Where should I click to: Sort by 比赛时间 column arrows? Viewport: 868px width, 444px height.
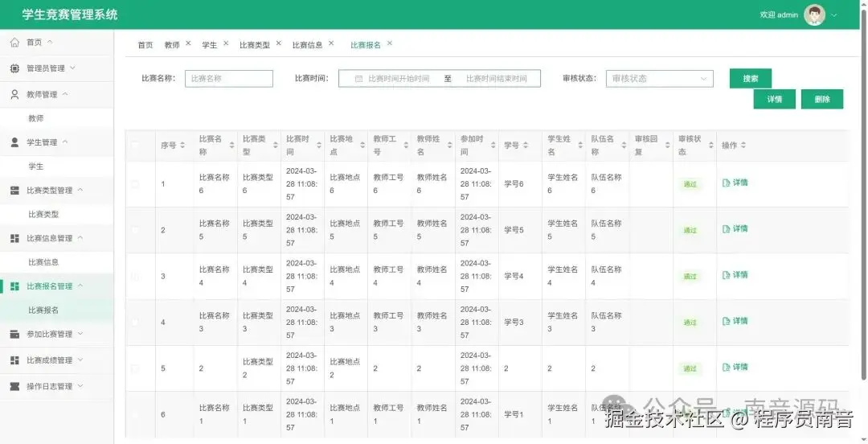click(x=319, y=146)
